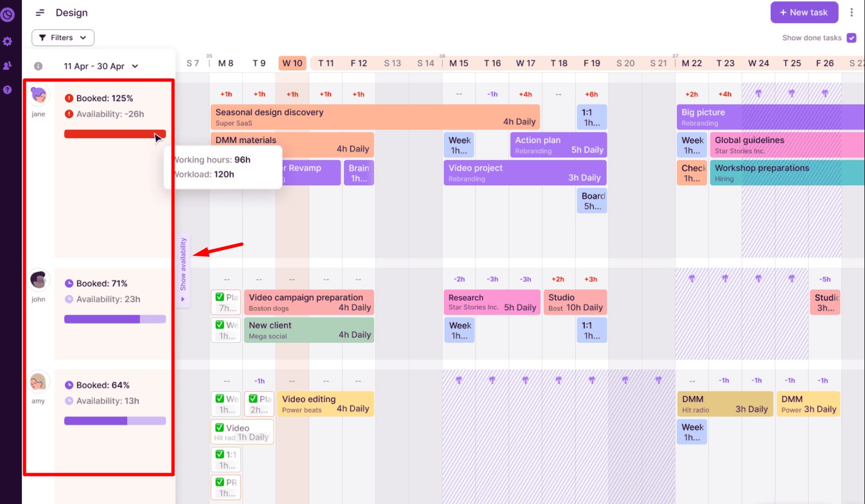This screenshot has width=865, height=504.
Task: Click the app logo icon in sidebar
Action: (x=8, y=14)
